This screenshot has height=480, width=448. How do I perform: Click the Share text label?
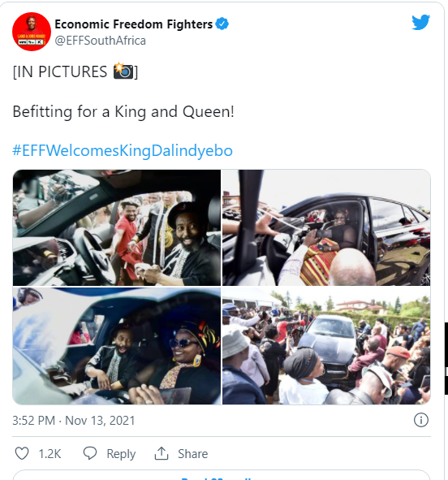(x=193, y=454)
